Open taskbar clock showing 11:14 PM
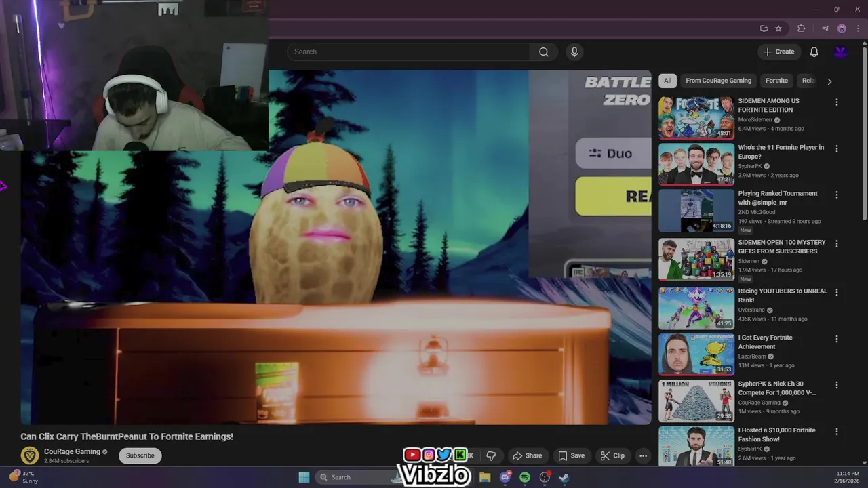The width and height of the screenshot is (868, 488). click(x=848, y=477)
